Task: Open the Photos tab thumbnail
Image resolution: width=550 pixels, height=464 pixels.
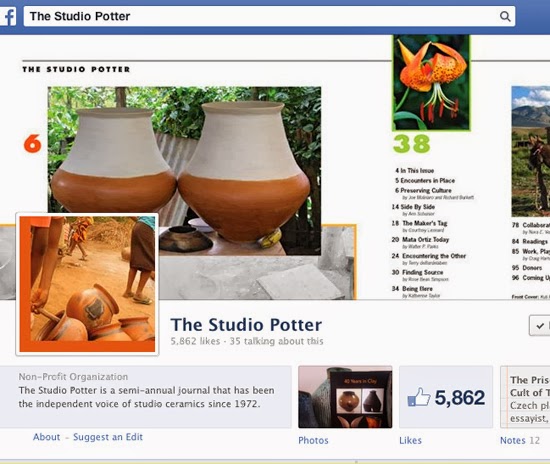Action: click(345, 397)
